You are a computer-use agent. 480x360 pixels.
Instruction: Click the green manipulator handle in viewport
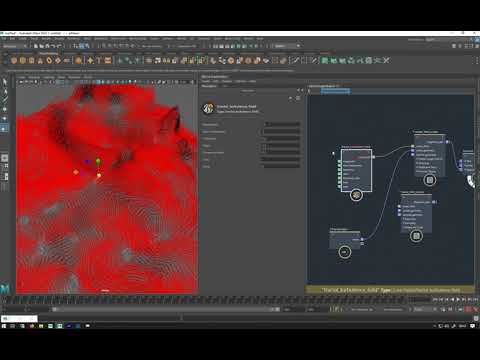click(98, 162)
